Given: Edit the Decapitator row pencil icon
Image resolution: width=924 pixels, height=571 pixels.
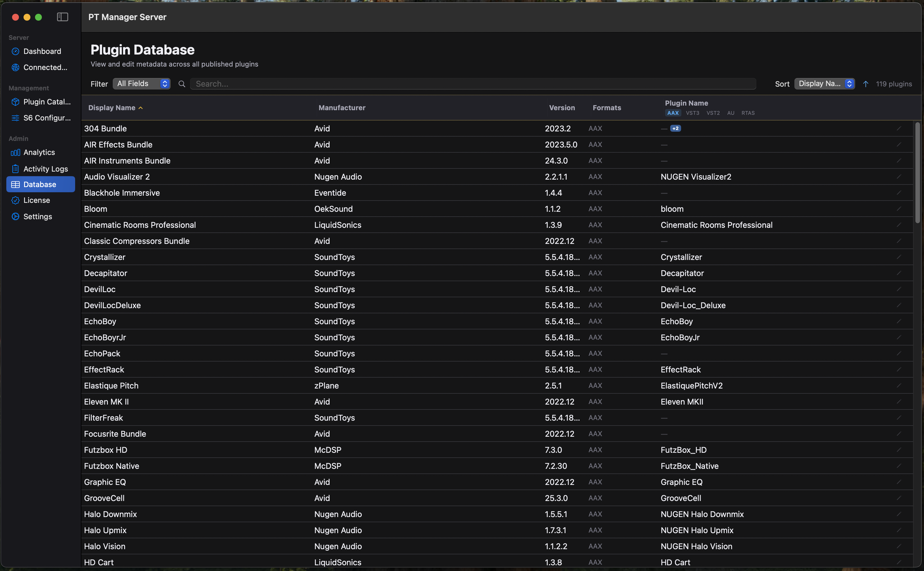Looking at the screenshot, I should 899,273.
